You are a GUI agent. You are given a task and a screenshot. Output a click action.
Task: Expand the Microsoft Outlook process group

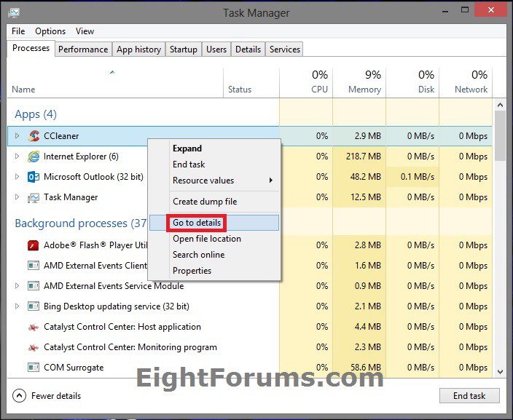pyautogui.click(x=17, y=177)
